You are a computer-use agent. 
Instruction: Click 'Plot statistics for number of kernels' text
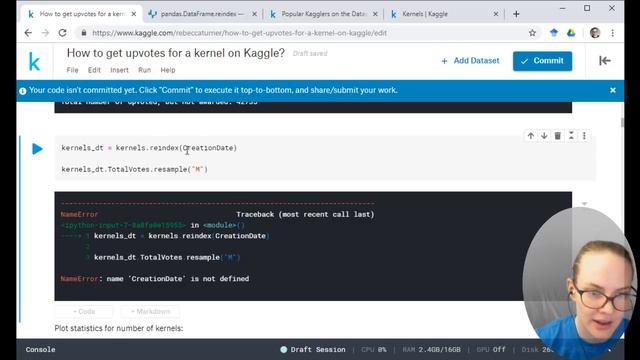[x=119, y=328]
